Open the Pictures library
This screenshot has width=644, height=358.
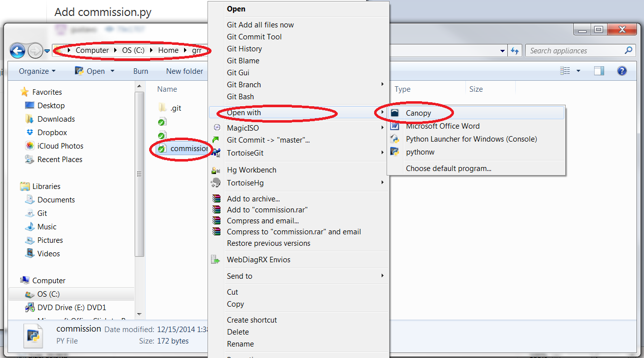click(x=50, y=240)
